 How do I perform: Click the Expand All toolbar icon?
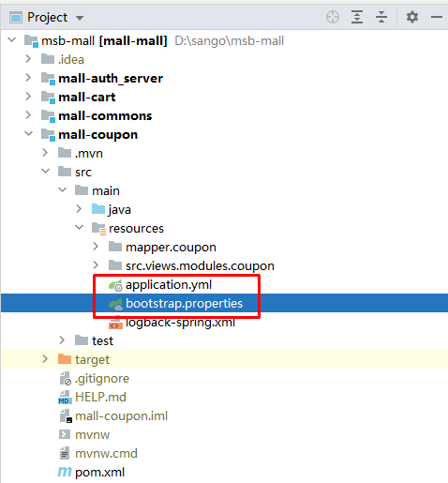pos(357,17)
